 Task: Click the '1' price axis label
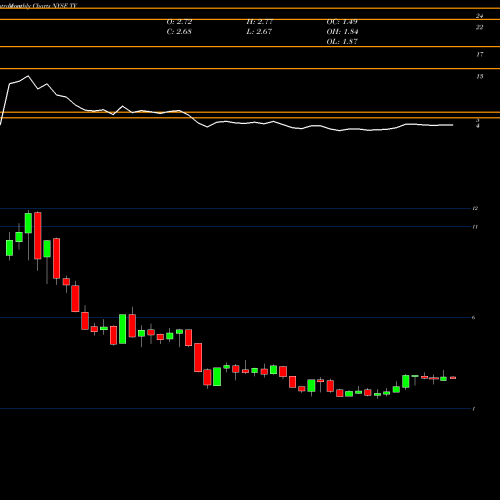(x=474, y=409)
